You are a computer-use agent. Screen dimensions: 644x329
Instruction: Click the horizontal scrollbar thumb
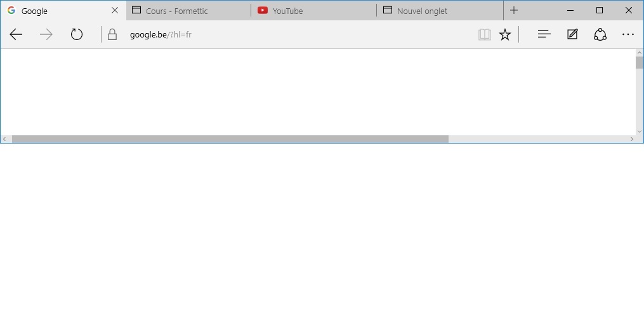tap(230, 140)
